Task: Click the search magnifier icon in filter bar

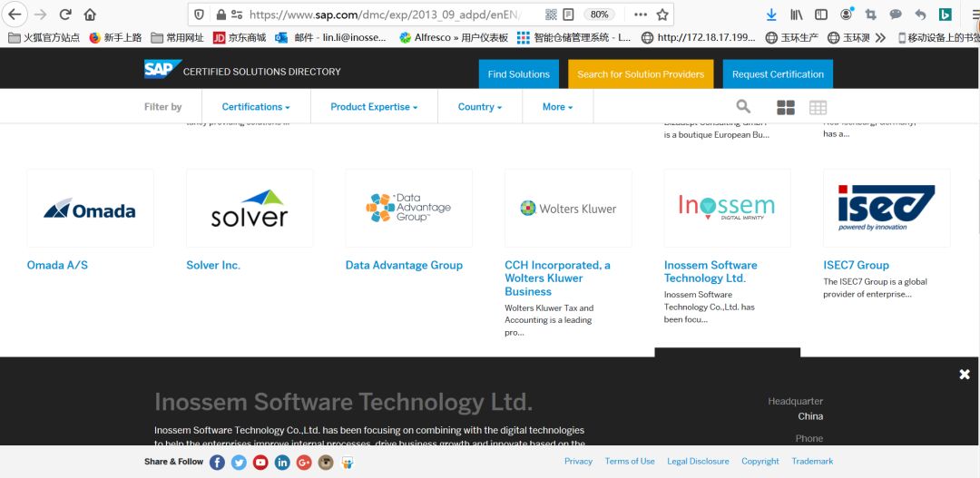Action: pos(743,107)
